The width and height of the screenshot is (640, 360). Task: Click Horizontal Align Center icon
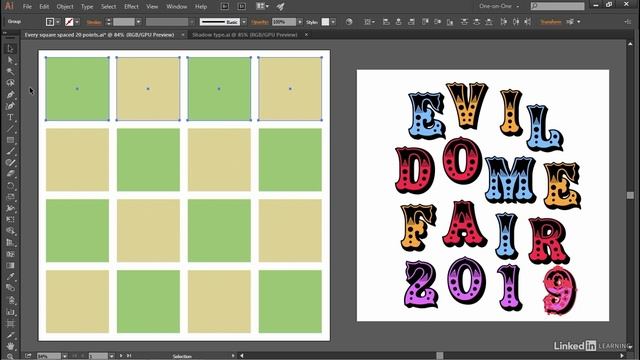click(x=398, y=22)
